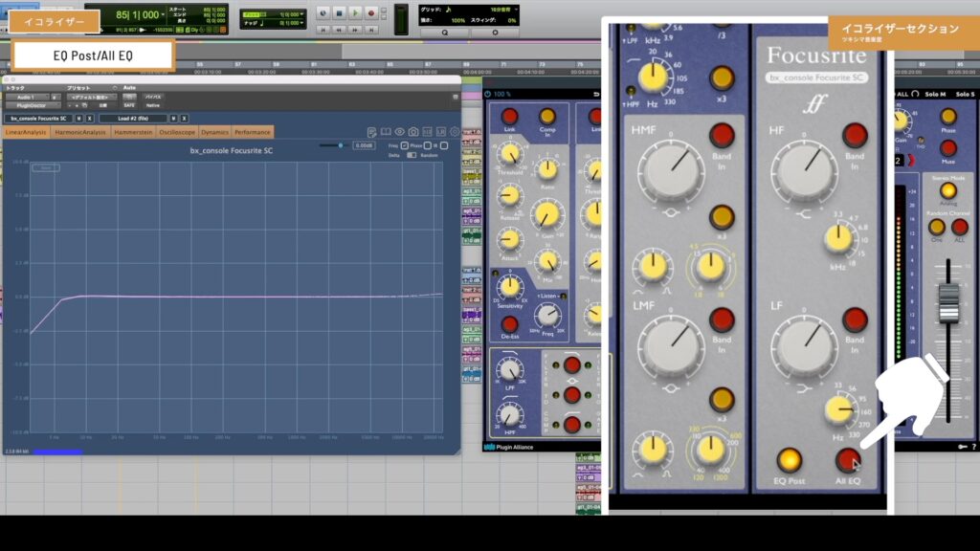Open the PluginDoctor insert selector dropdown

point(32,105)
